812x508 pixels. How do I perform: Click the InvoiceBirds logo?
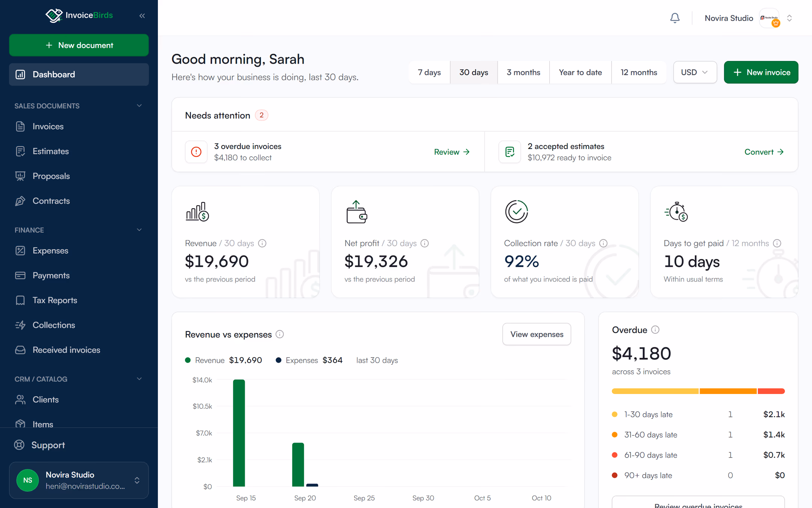(x=79, y=15)
